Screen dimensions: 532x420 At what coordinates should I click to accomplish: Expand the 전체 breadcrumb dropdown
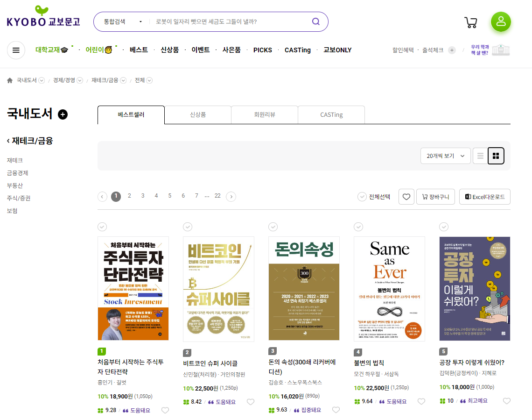(x=149, y=80)
